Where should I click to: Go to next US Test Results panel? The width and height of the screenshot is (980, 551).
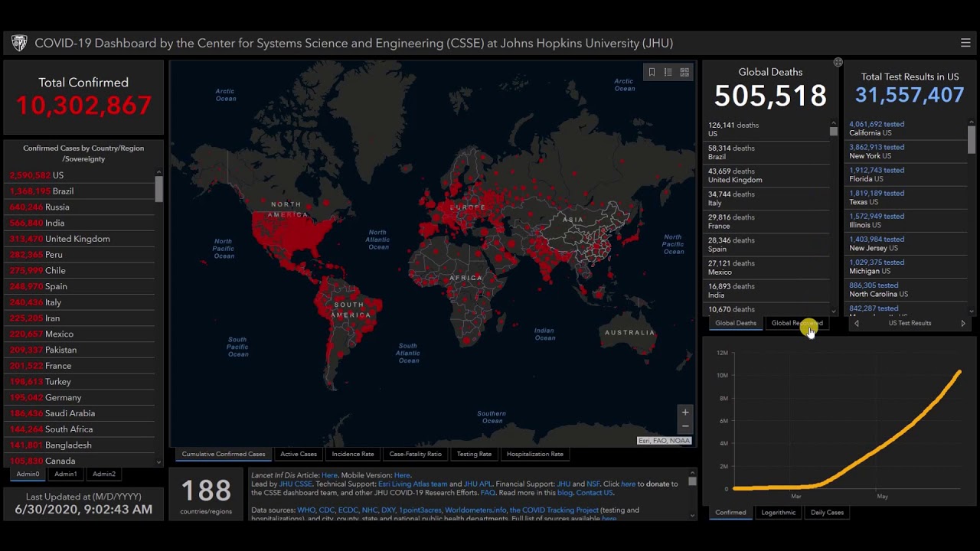click(x=963, y=323)
